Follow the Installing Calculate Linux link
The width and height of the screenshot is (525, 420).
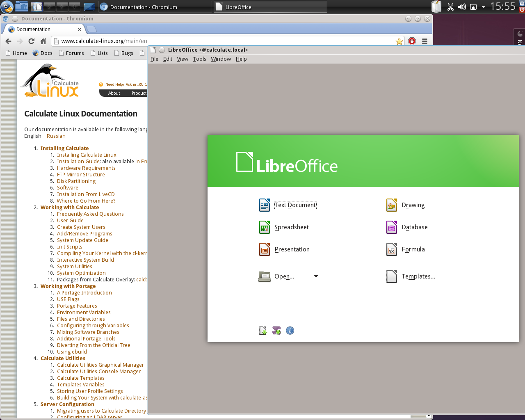87,155
